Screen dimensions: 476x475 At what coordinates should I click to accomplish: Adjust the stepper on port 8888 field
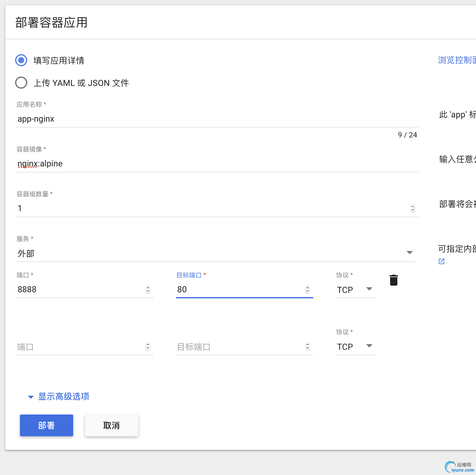click(x=148, y=289)
